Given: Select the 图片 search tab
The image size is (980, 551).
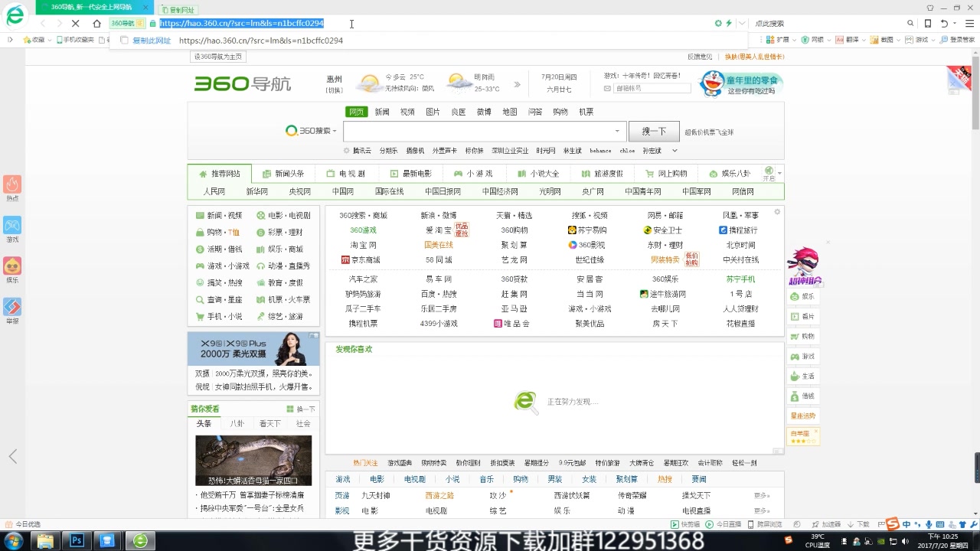Looking at the screenshot, I should tap(433, 112).
